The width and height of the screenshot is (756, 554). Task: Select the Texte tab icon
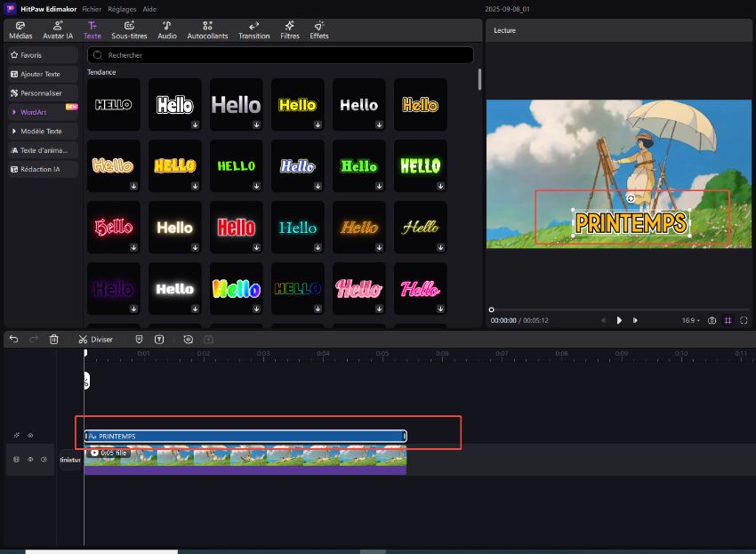[92, 30]
